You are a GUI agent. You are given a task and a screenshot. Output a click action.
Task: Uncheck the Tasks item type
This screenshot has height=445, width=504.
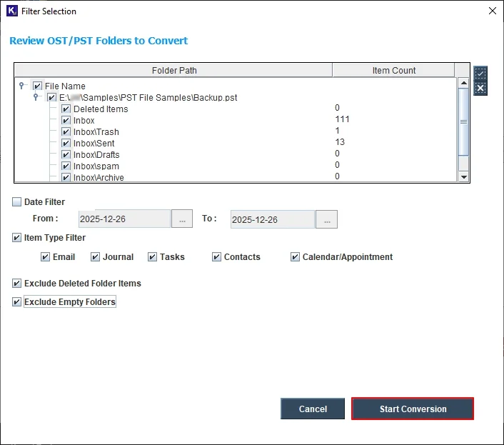pos(152,257)
